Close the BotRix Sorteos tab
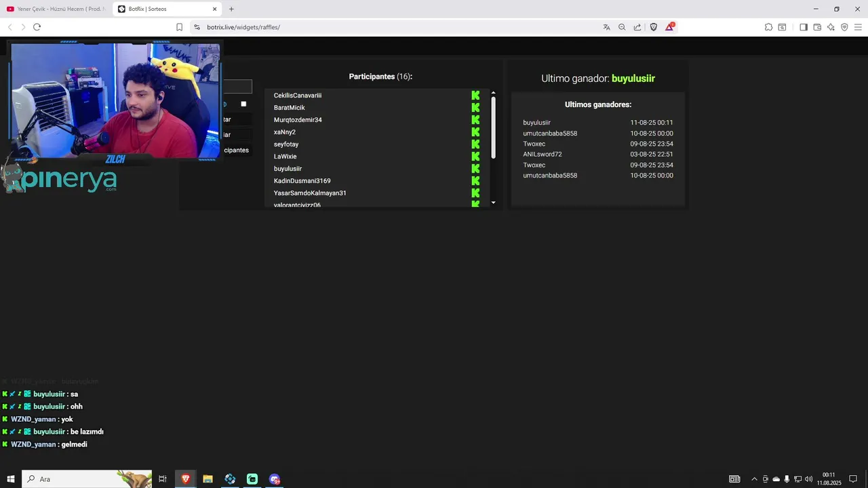The height and width of the screenshot is (488, 868). point(215,9)
